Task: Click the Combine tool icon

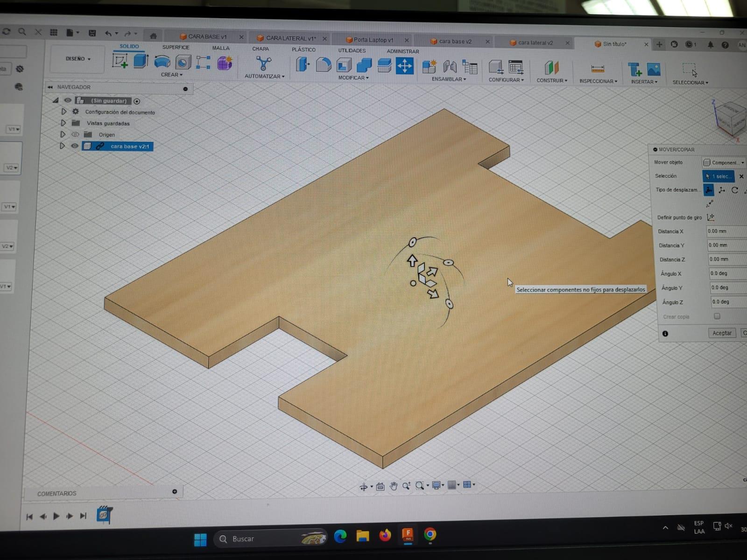Action: pyautogui.click(x=364, y=65)
